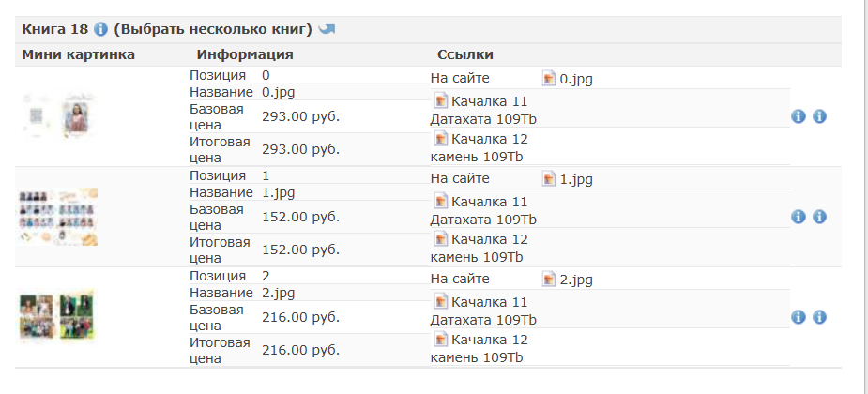Open Качалка 11 link in position 1 row
The height and width of the screenshot is (394, 868).
pyautogui.click(x=489, y=202)
